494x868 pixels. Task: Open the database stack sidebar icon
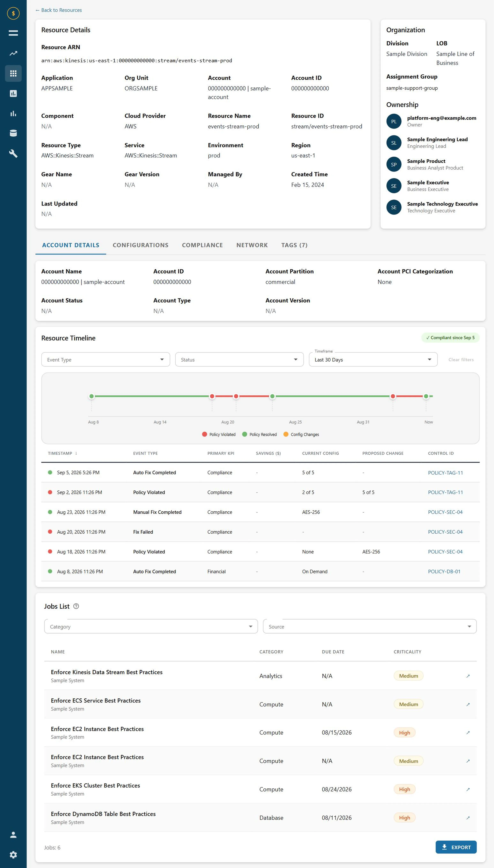(13, 133)
